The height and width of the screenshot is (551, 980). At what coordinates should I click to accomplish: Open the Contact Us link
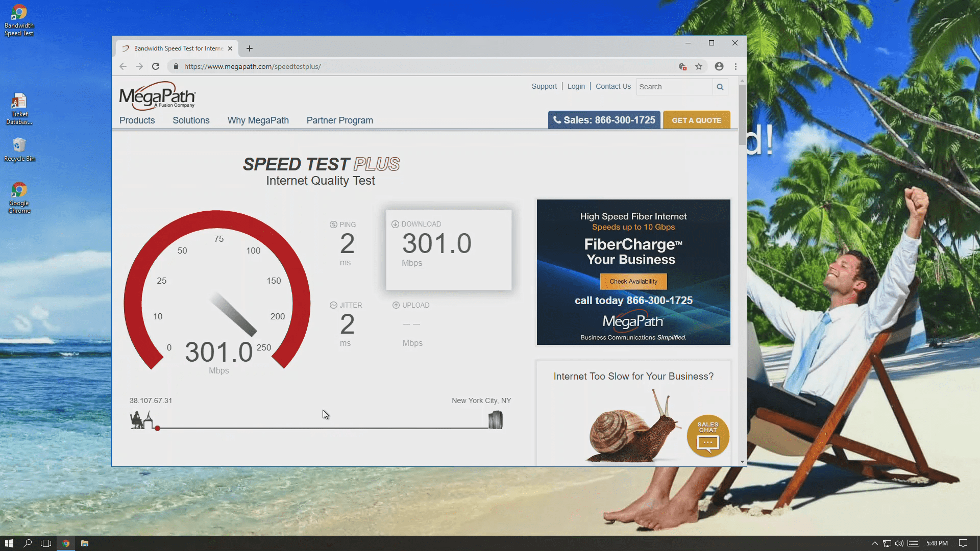[612, 86]
